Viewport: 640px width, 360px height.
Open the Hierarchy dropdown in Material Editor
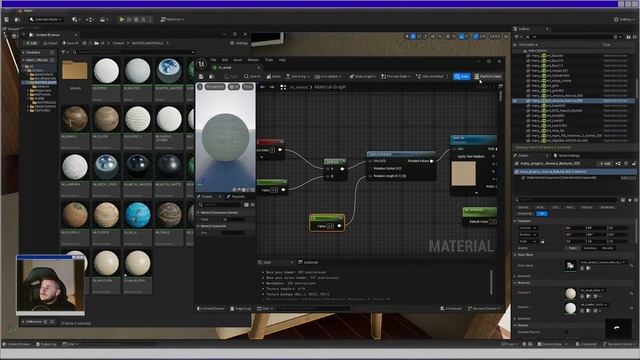[297, 76]
